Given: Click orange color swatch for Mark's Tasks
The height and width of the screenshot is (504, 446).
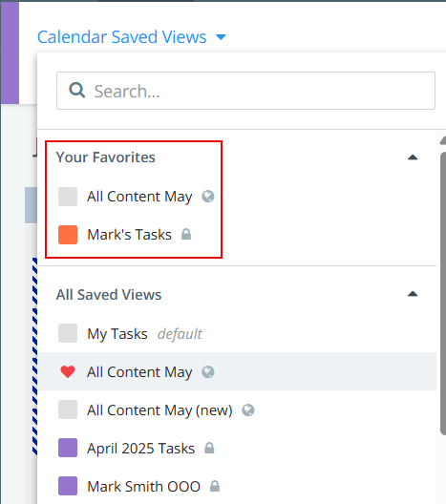Looking at the screenshot, I should (x=68, y=235).
